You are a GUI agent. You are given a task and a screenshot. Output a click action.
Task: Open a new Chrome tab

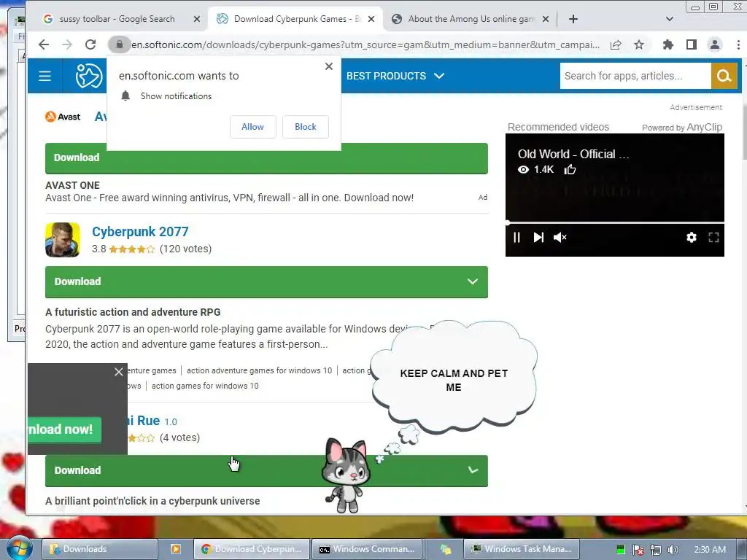tap(573, 19)
